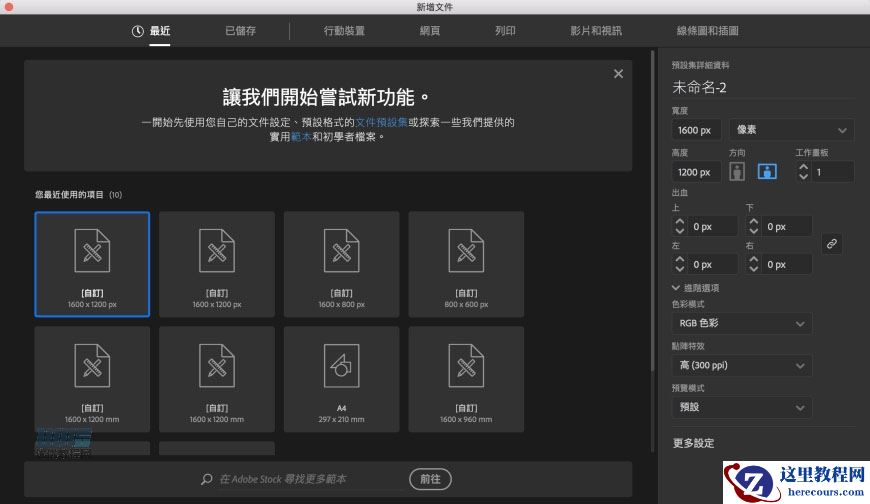Open the 列印 tab
Viewport: 870px width, 504px height.
pyautogui.click(x=505, y=31)
